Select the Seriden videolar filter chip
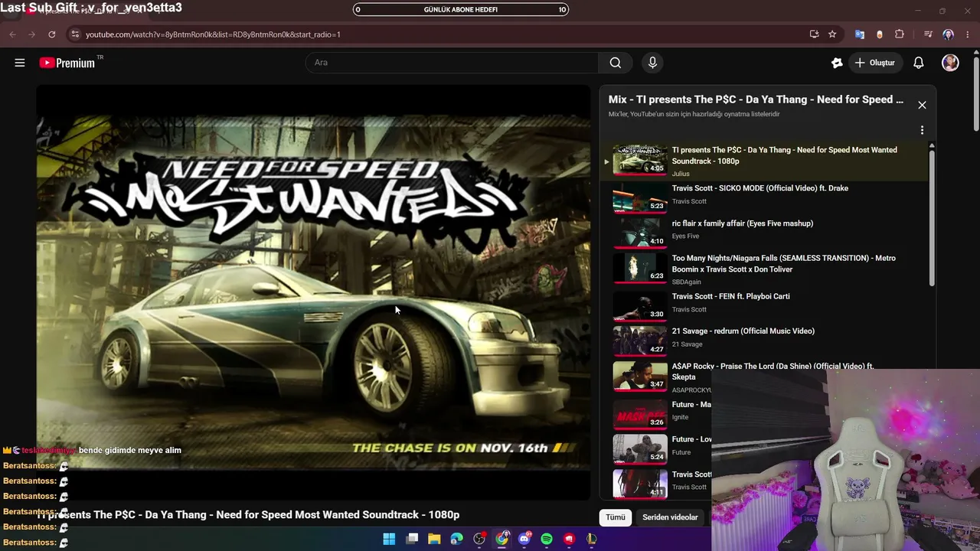Viewport: 980px width, 551px height. (670, 517)
